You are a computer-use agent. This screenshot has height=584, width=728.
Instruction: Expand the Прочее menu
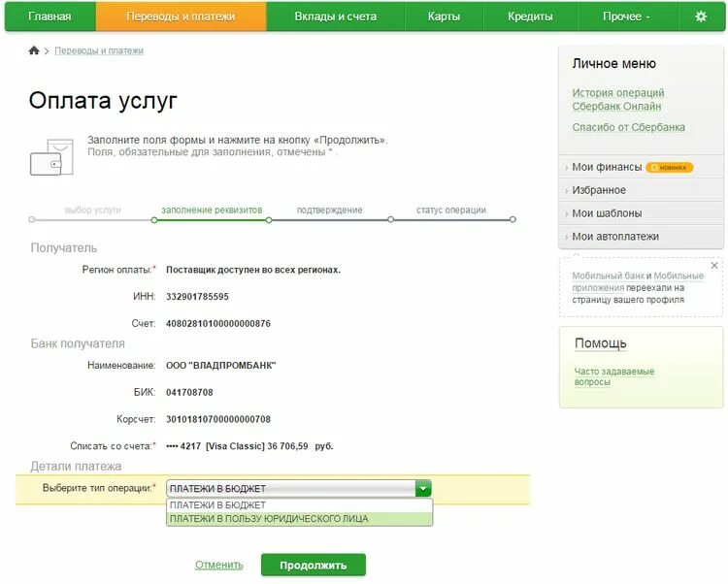627,16
